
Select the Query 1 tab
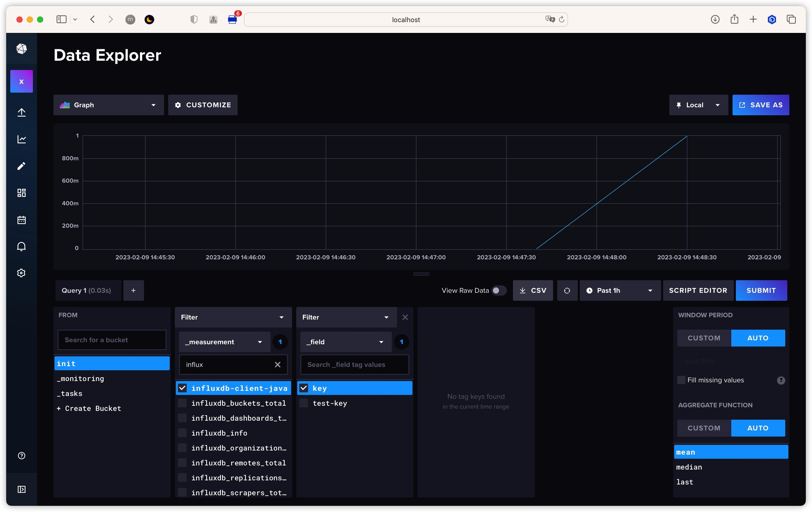[86, 290]
